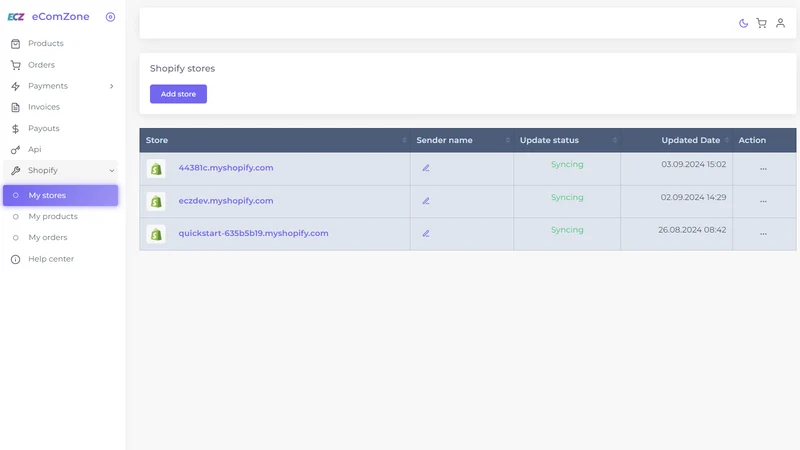Click the Payouts dollar icon
The image size is (800, 450).
(x=15, y=129)
